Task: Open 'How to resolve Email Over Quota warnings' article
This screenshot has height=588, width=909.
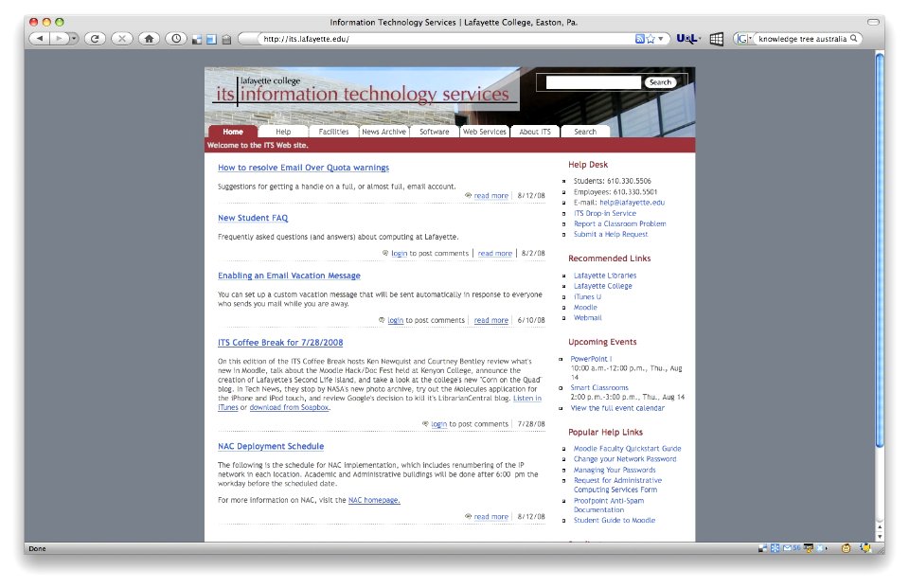Action: (x=303, y=168)
